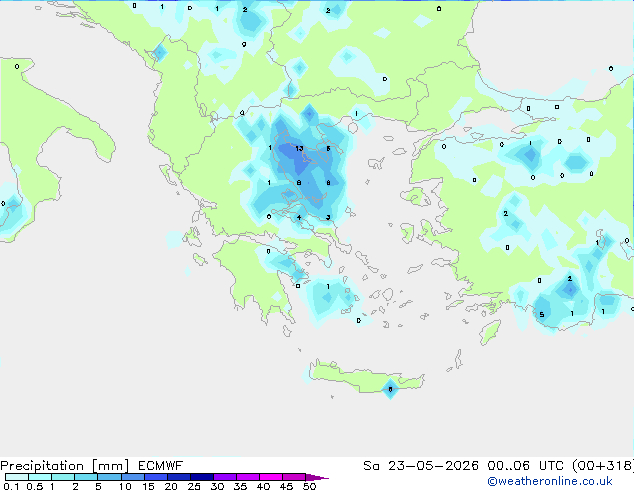The height and width of the screenshot is (490, 634).
Task: Click the "0.1" legend scale label
Action: tap(11, 486)
